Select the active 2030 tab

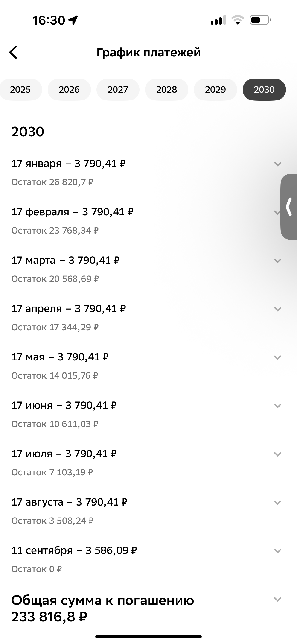264,90
